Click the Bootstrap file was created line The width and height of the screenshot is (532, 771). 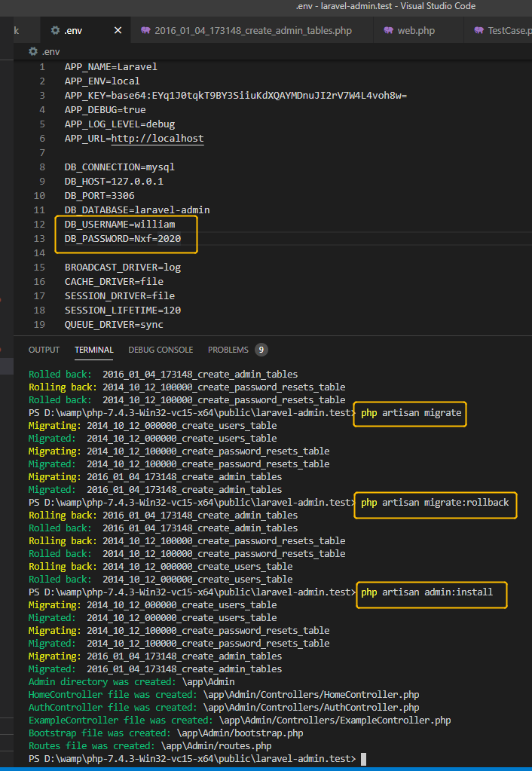(x=166, y=733)
